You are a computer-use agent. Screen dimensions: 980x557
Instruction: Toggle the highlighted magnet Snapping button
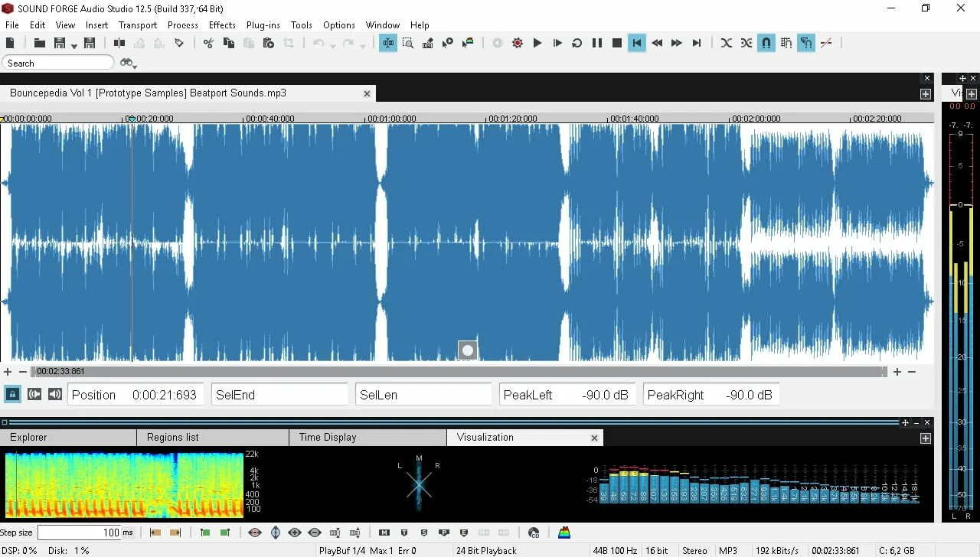(766, 44)
